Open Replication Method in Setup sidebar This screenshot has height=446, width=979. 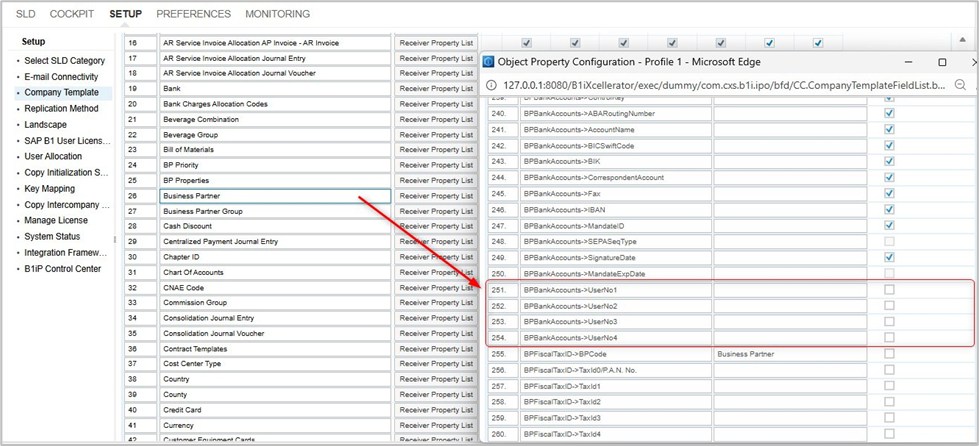point(61,108)
